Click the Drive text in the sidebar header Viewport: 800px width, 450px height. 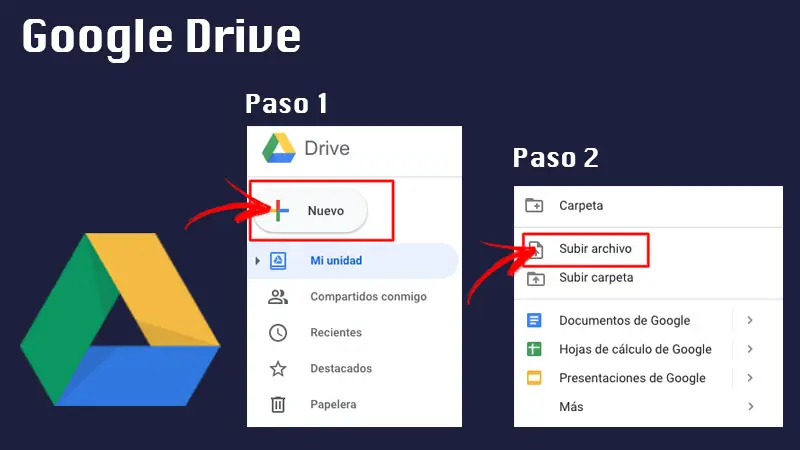[x=327, y=148]
